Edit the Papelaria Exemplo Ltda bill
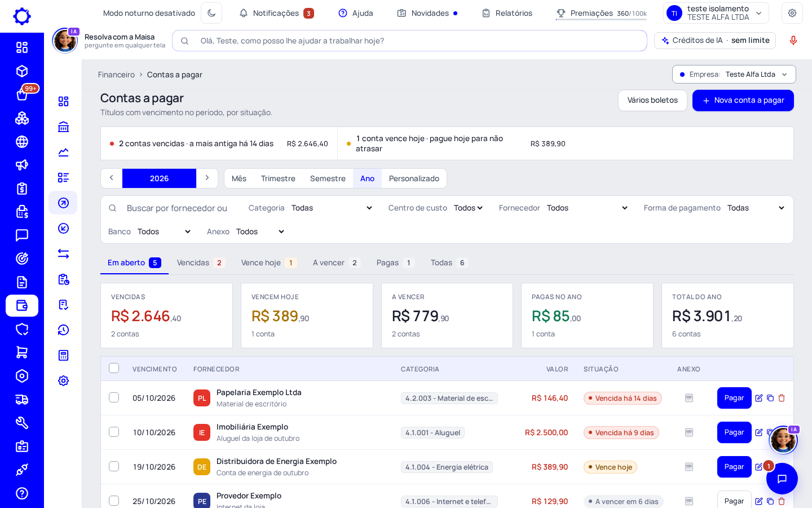 [759, 398]
